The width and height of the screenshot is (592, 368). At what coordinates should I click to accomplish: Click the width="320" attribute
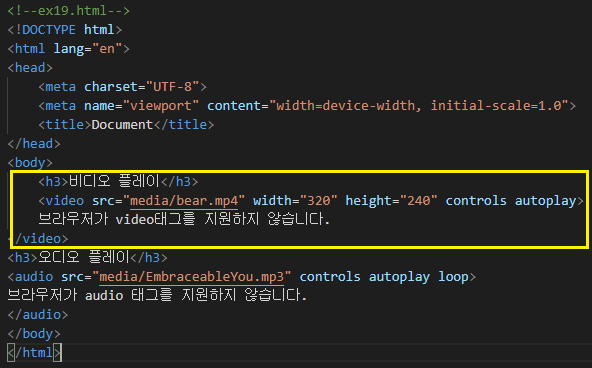coord(294,200)
